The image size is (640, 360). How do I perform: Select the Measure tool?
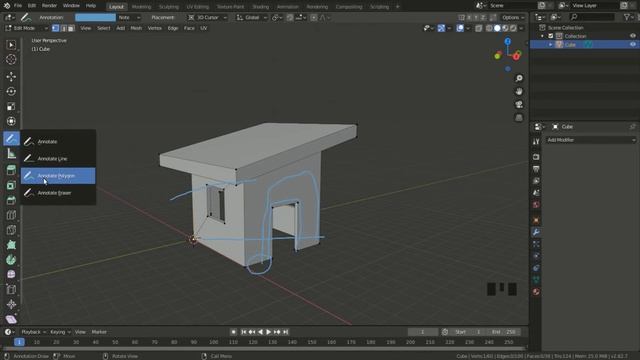pyautogui.click(x=11, y=153)
